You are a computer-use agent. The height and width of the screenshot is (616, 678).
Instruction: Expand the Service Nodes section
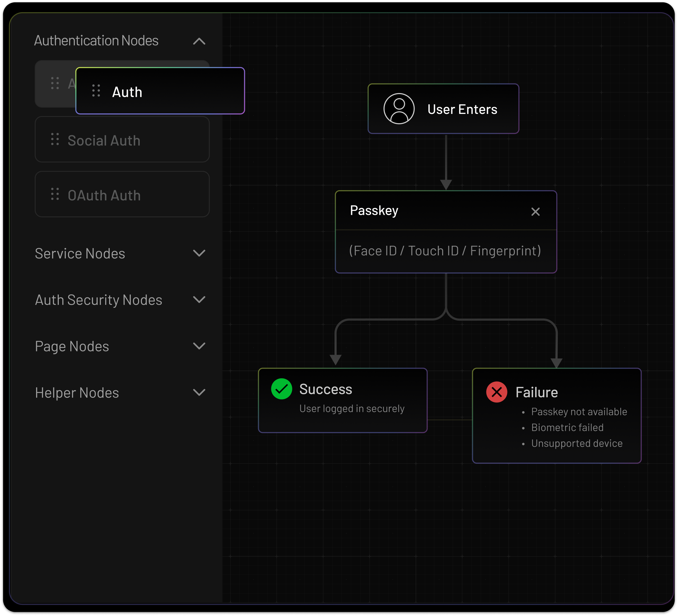[199, 253]
